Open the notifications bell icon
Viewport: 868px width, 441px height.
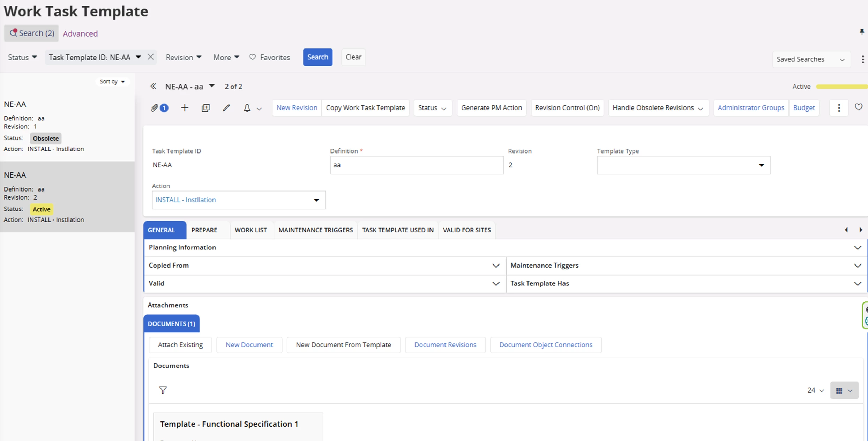tap(247, 108)
